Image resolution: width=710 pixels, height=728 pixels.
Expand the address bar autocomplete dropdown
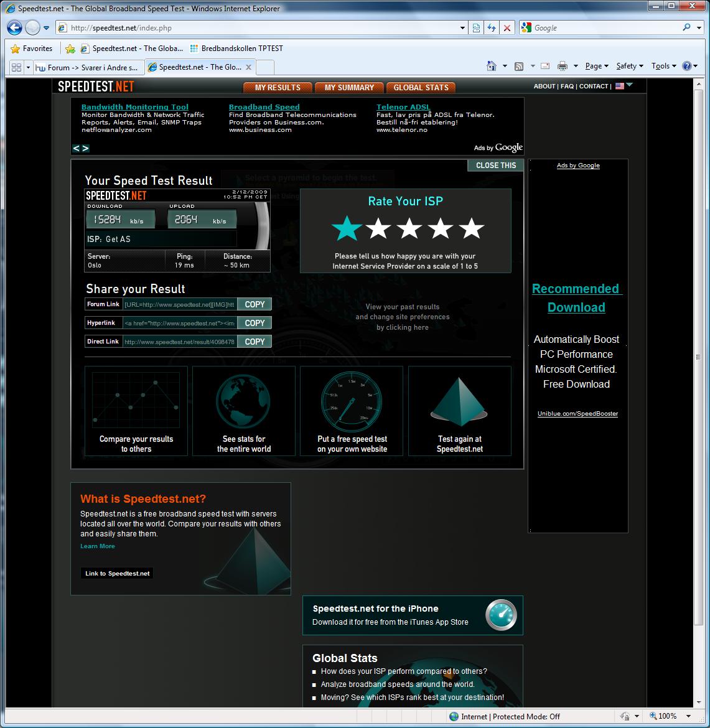462,28
